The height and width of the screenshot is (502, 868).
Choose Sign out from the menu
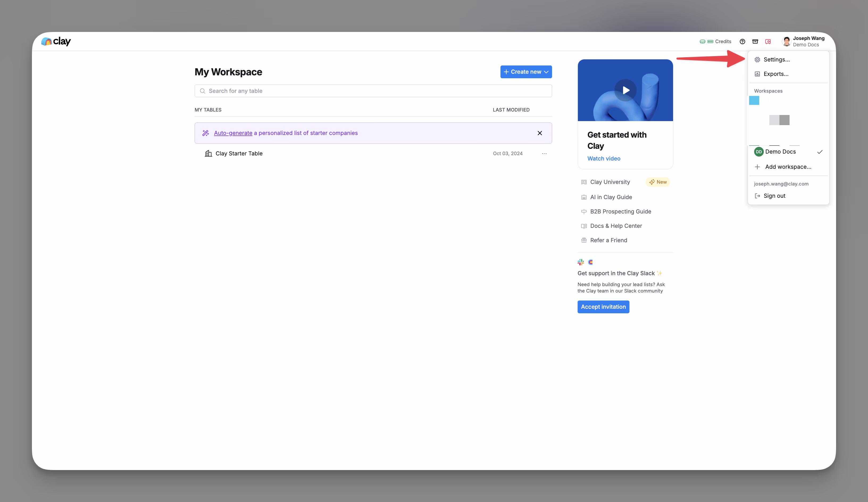(x=788, y=196)
